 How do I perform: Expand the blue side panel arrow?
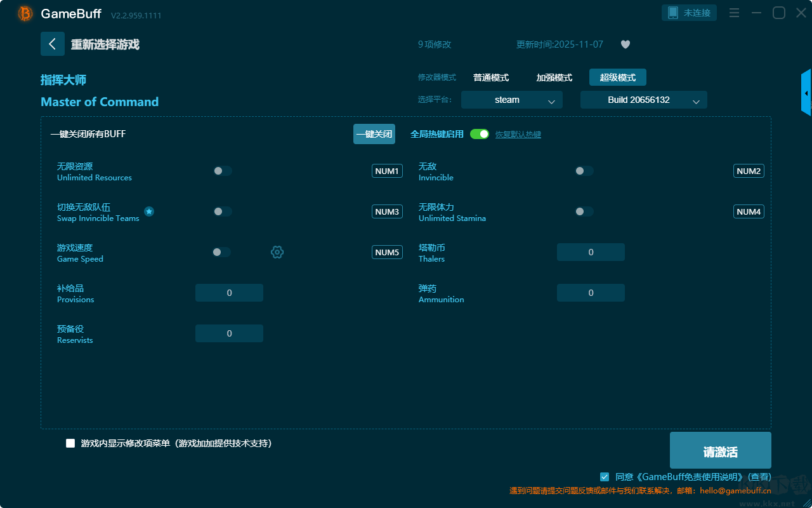[806, 93]
